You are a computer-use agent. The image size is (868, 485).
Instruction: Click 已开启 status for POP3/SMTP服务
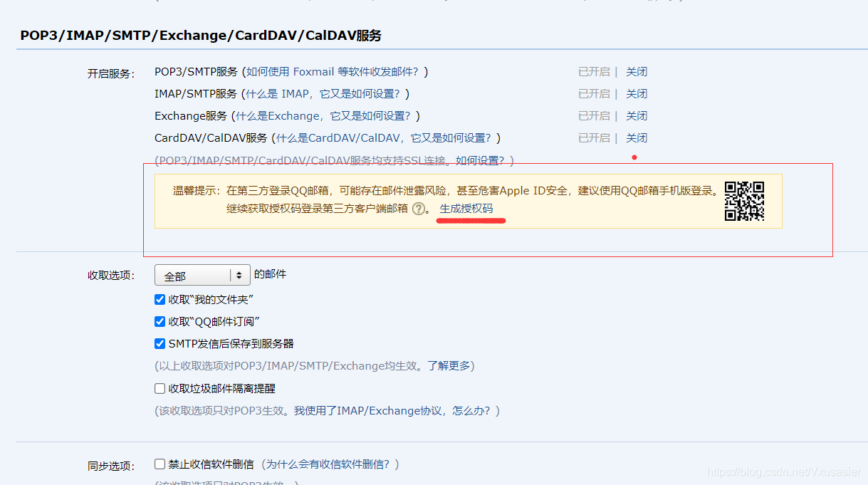[594, 72]
